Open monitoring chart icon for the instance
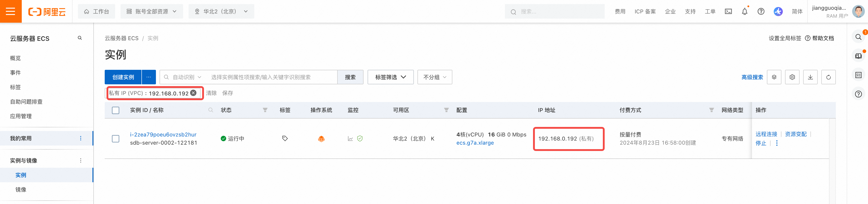This screenshot has width=868, height=204. pyautogui.click(x=350, y=138)
